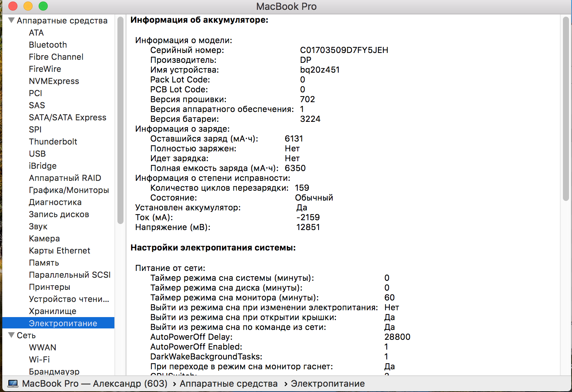
Task: Show Карты Ethernet details
Action: (x=59, y=250)
